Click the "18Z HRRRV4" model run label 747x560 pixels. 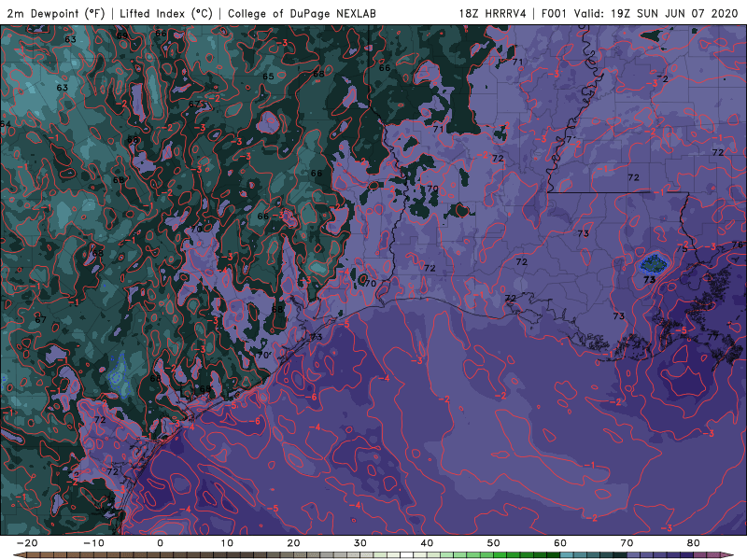pos(493,13)
